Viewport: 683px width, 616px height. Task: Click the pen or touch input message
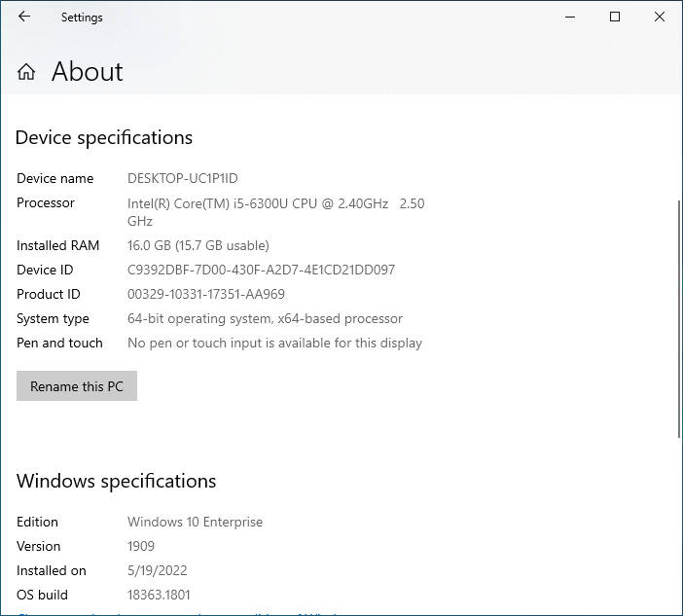coord(274,343)
